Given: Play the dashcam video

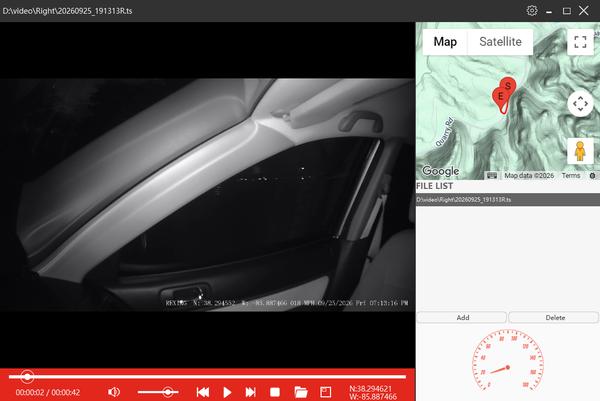Looking at the screenshot, I should pos(227,392).
